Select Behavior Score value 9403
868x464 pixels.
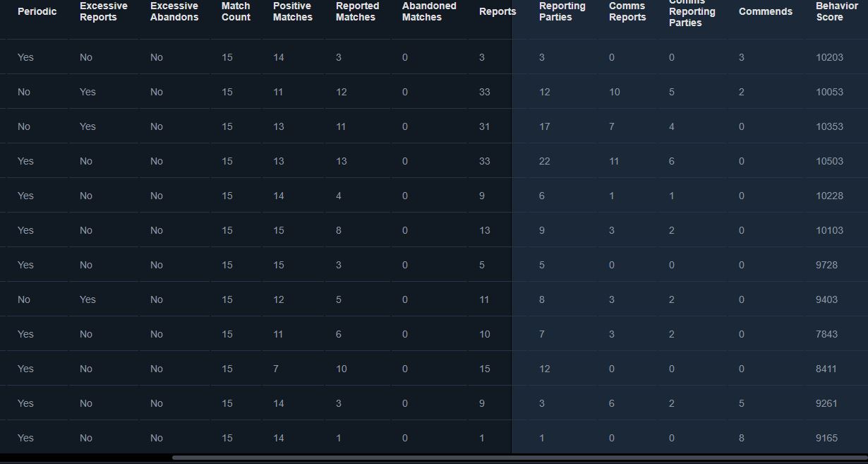coord(826,299)
